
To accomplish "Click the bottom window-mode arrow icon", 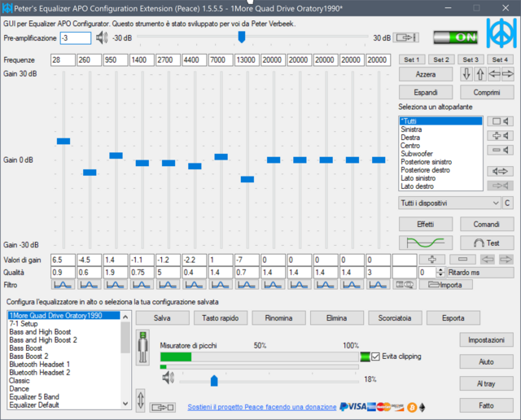I will click(163, 407).
